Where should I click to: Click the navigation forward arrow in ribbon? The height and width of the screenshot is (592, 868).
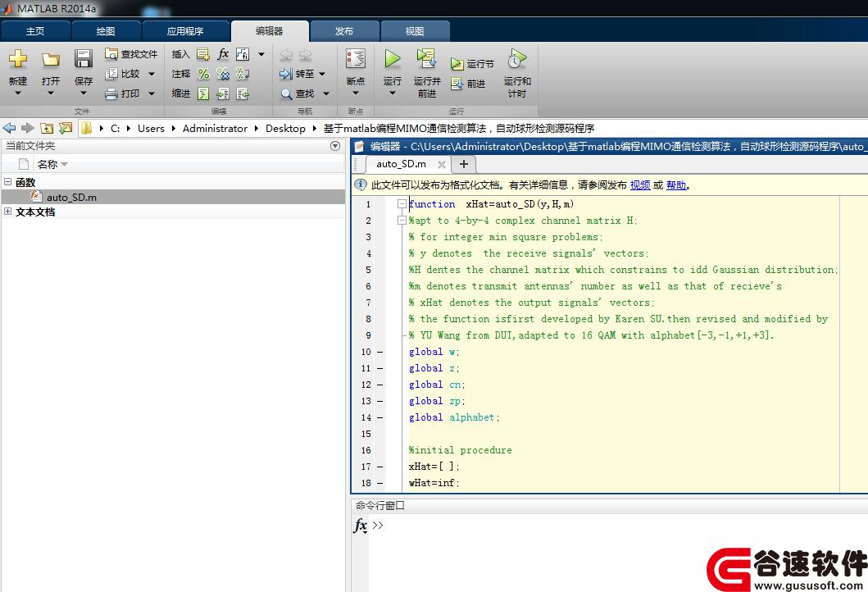[x=306, y=54]
